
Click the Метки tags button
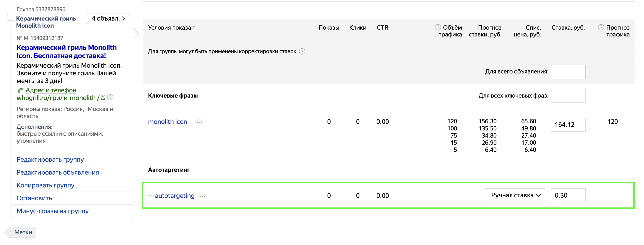[x=23, y=232]
